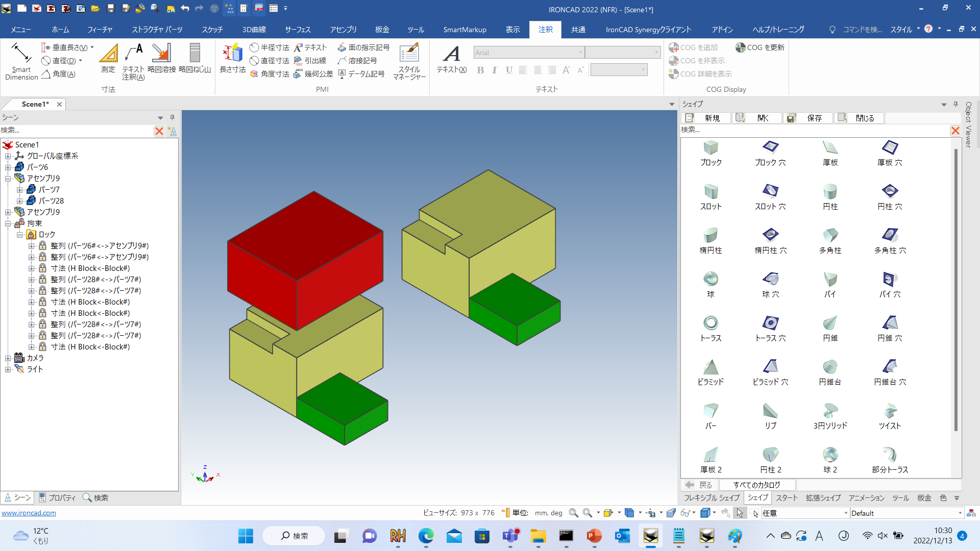
Task: Collapse the 拘束 constraints node
Action: click(8, 223)
